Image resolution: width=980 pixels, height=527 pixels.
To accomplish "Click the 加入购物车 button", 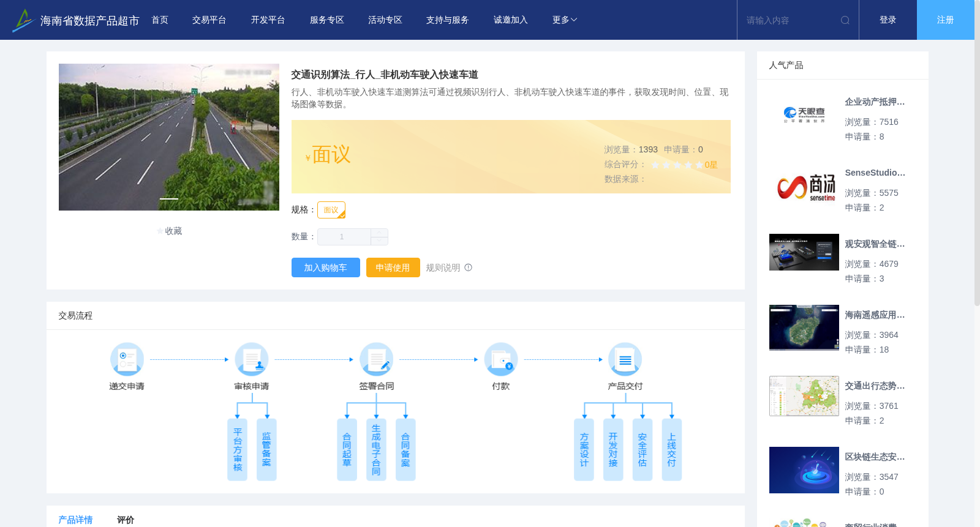I will coord(326,267).
